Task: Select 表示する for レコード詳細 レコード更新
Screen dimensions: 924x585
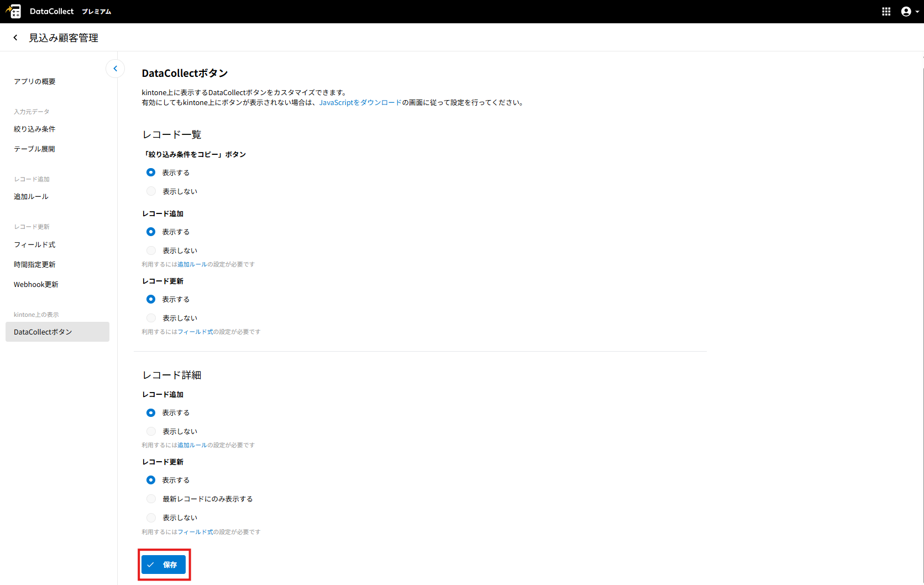Action: (151, 480)
